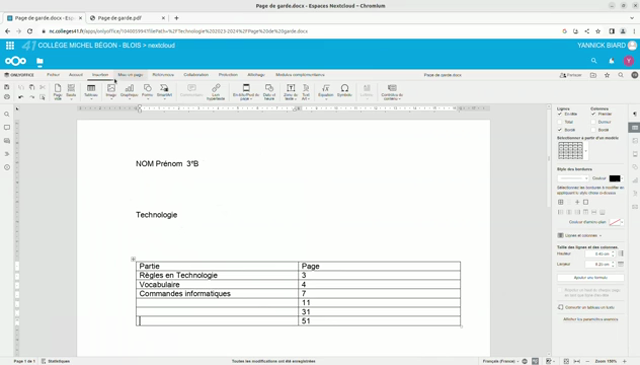Zoom in with the plus icon in status bar
This screenshot has width=640, height=365.
(624, 361)
